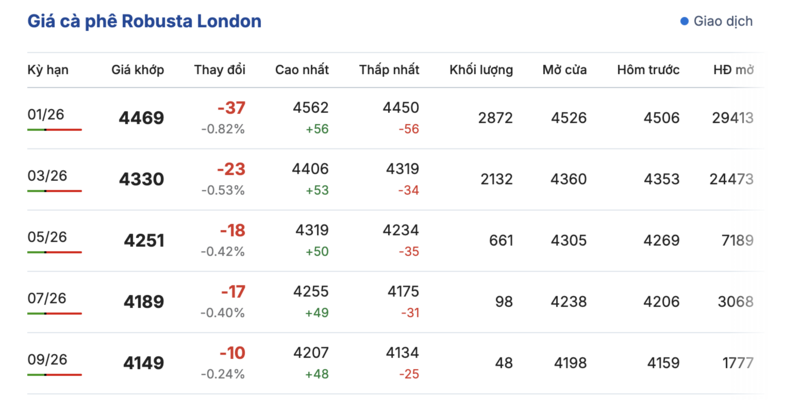Click the Mở cửa column header

[564, 70]
